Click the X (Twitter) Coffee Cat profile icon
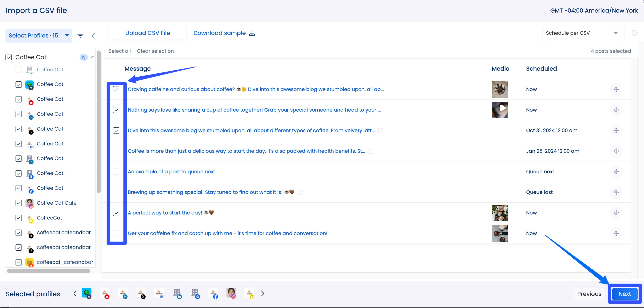The width and height of the screenshot is (644, 308). point(30,129)
